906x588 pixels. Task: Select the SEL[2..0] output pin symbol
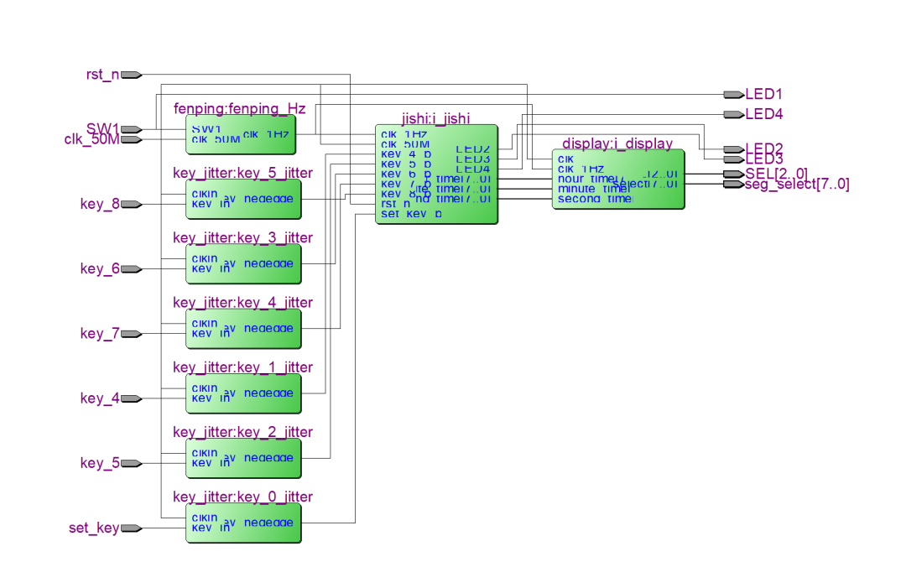click(732, 174)
